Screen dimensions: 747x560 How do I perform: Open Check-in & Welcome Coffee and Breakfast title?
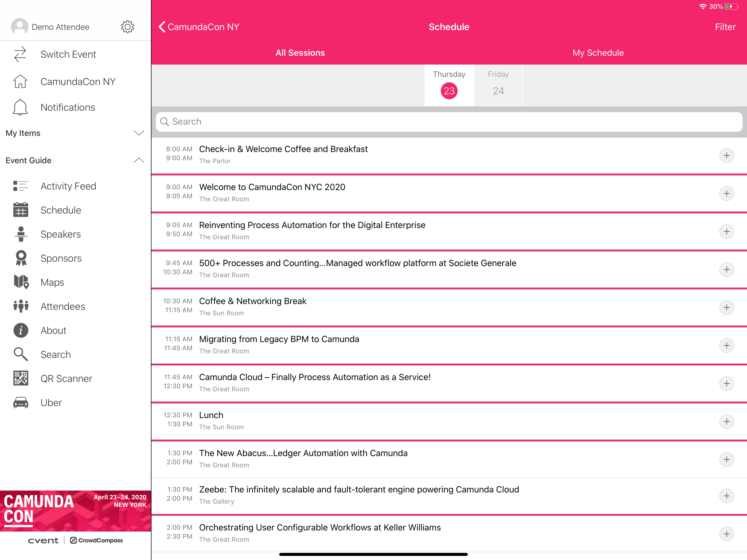click(x=283, y=149)
